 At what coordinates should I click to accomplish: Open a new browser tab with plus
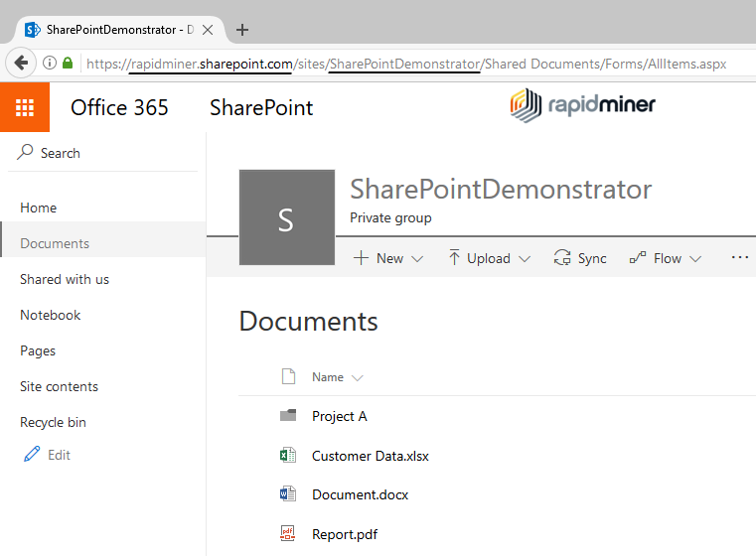(242, 30)
